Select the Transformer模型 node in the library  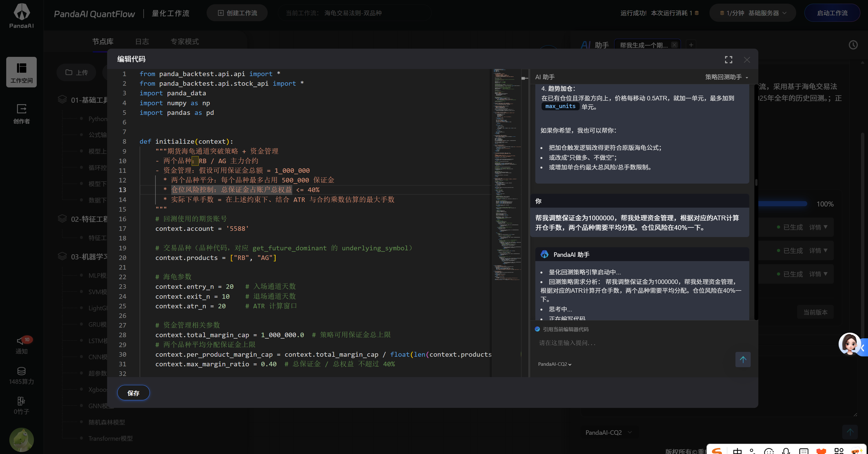[111, 438]
